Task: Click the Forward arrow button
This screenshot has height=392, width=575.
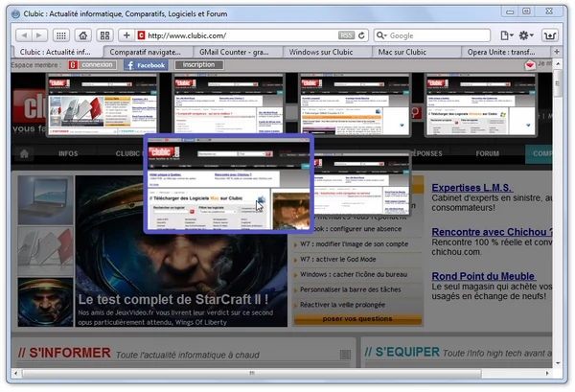Action: coord(39,35)
